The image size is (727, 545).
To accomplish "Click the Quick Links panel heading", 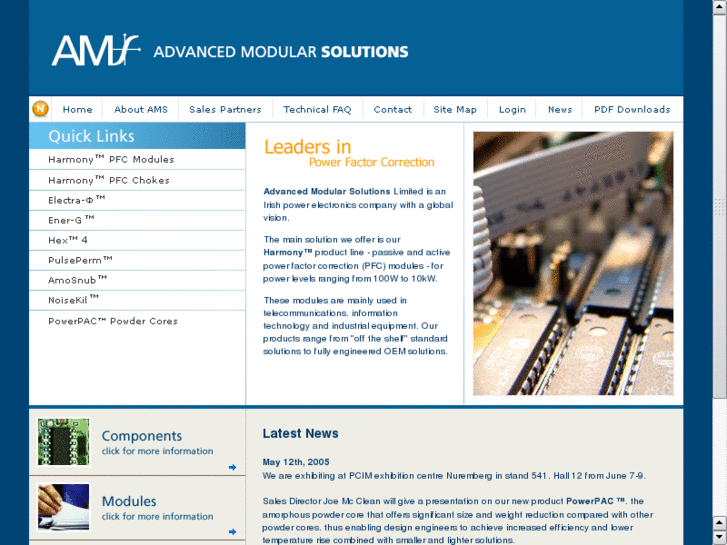I will pos(91,136).
